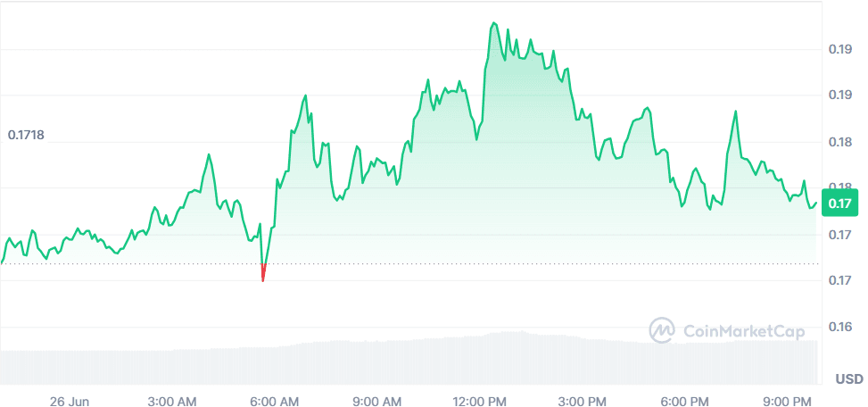The height and width of the screenshot is (407, 868).
Task: Click the price peak between 6 AM and 9 AM
Action: [x=305, y=96]
